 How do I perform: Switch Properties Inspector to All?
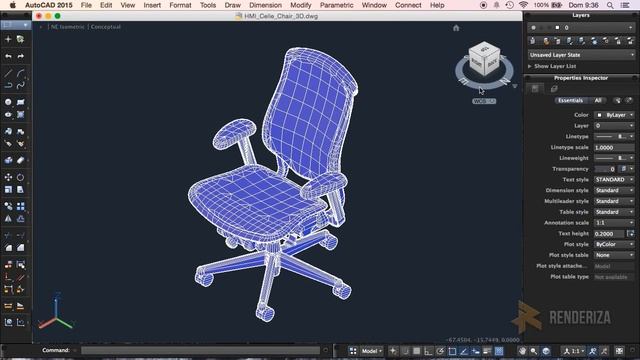click(x=598, y=100)
